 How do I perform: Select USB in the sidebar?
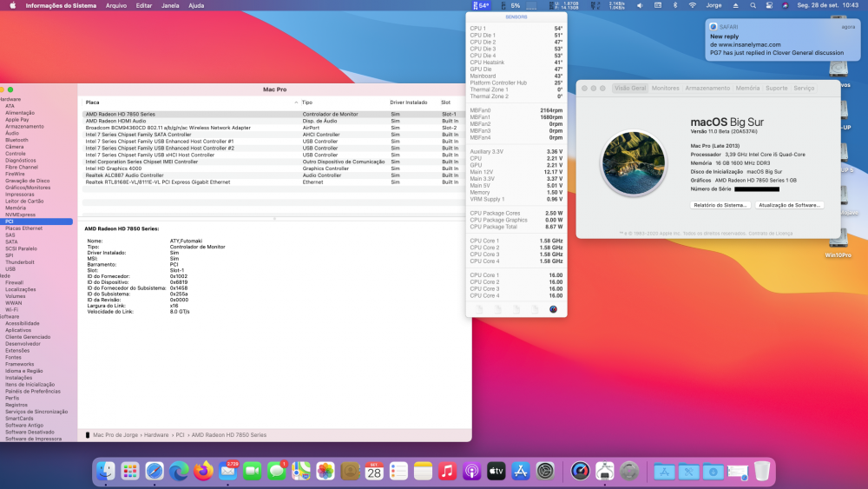click(10, 269)
